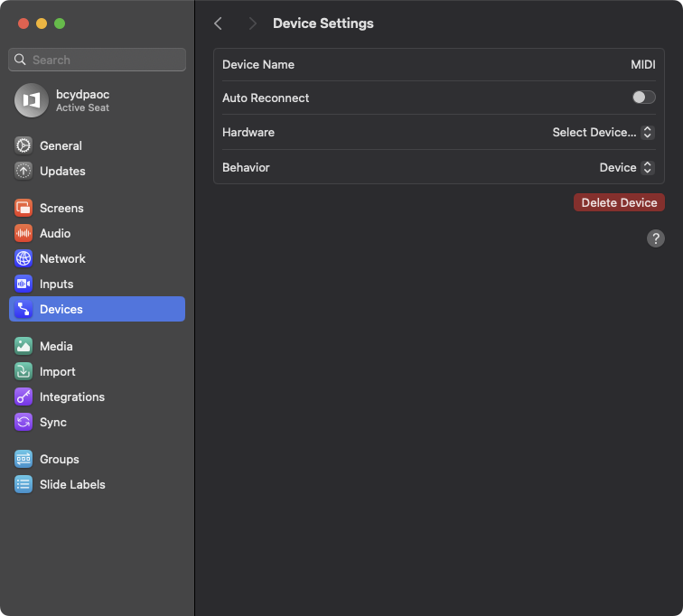Toggle the Auto Reconnect switch

click(643, 98)
